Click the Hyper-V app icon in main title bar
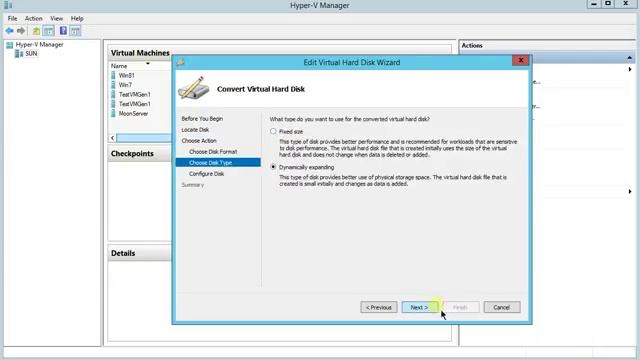This screenshot has height=360, width=640. [x=7, y=5]
